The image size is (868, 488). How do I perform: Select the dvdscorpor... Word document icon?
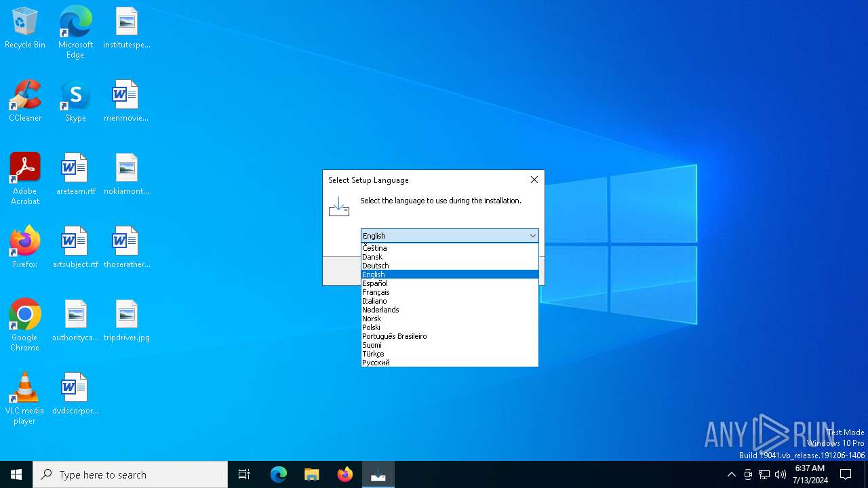coord(75,394)
